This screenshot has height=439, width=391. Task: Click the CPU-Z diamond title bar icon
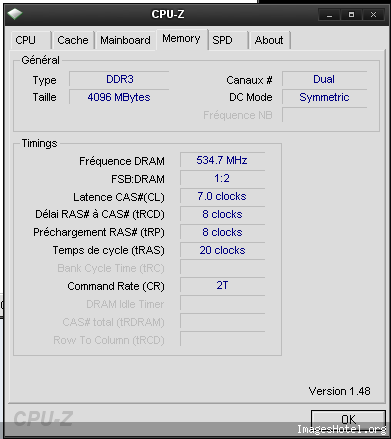[x=15, y=14]
